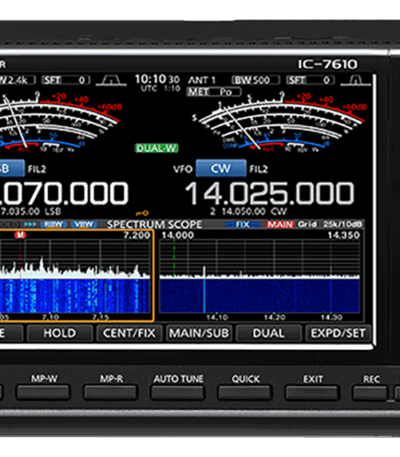The width and height of the screenshot is (400, 457).
Task: Tap the MAIN/SUB scope selection button
Action: [199, 333]
